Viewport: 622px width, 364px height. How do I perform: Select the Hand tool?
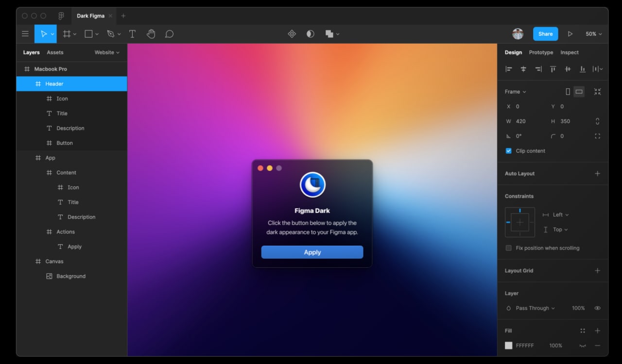(151, 34)
